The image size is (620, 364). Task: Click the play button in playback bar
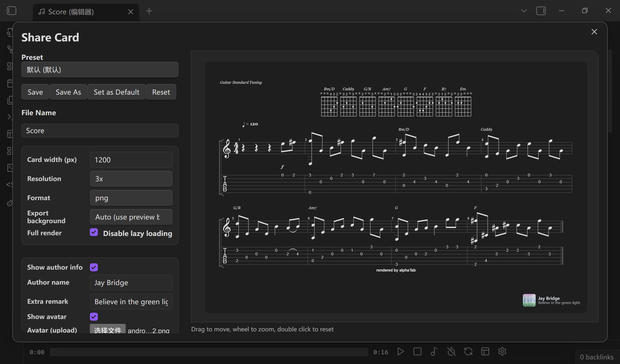tap(401, 351)
